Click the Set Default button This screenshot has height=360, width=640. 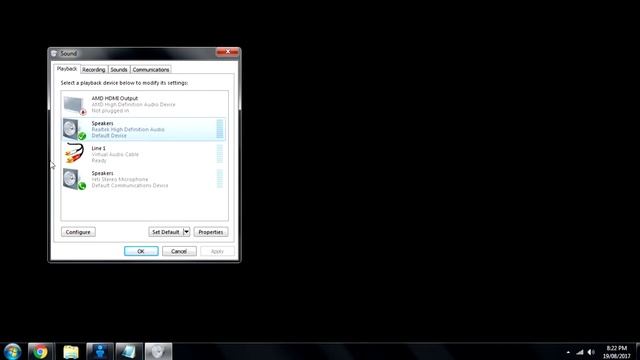[166, 232]
